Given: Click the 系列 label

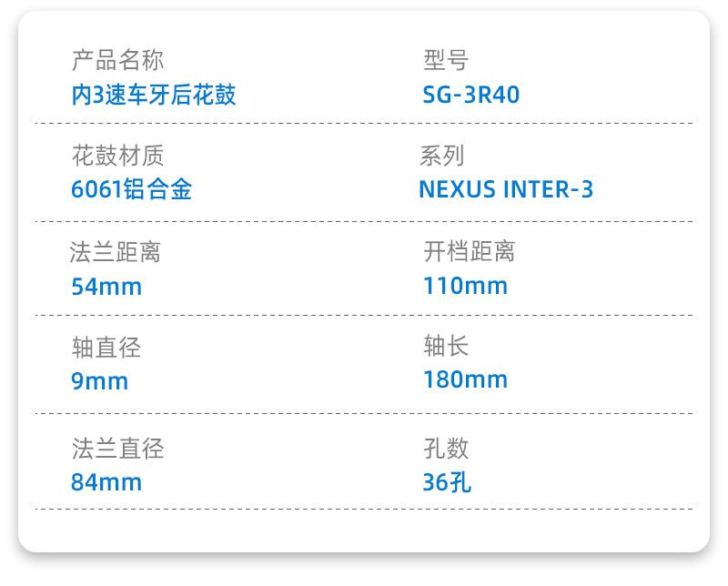Looking at the screenshot, I should tap(442, 157).
